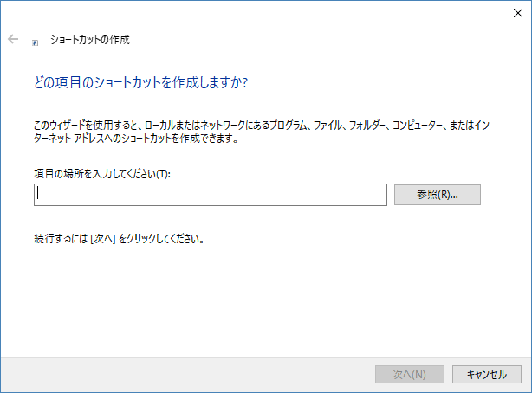532x393 pixels.
Task: Click the 次へ(N) button
Action: [x=410, y=374]
